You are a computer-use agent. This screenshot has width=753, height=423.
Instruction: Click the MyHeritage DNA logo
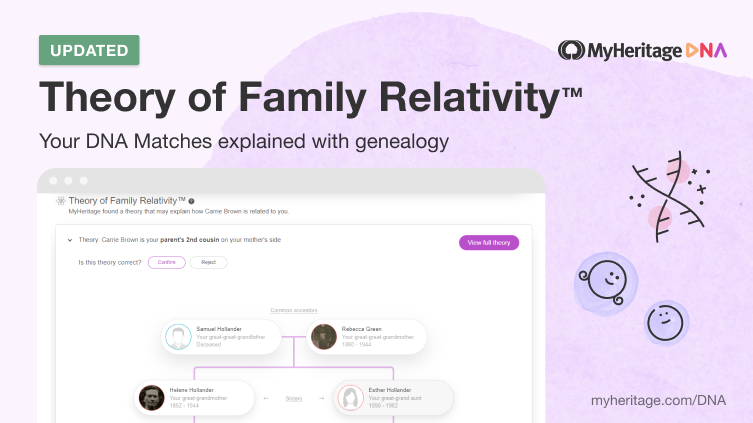(642, 50)
